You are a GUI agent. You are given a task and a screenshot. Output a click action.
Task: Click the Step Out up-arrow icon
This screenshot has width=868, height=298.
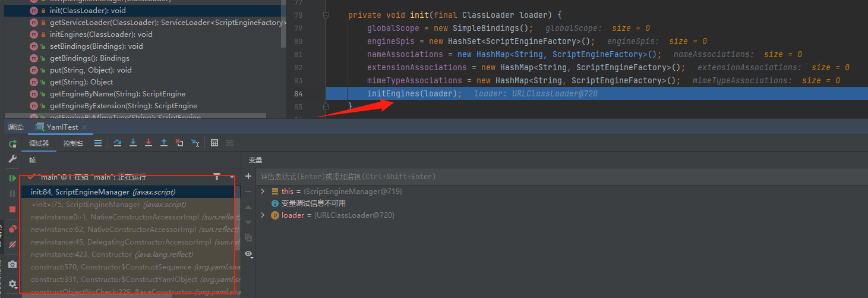pyautogui.click(x=164, y=143)
